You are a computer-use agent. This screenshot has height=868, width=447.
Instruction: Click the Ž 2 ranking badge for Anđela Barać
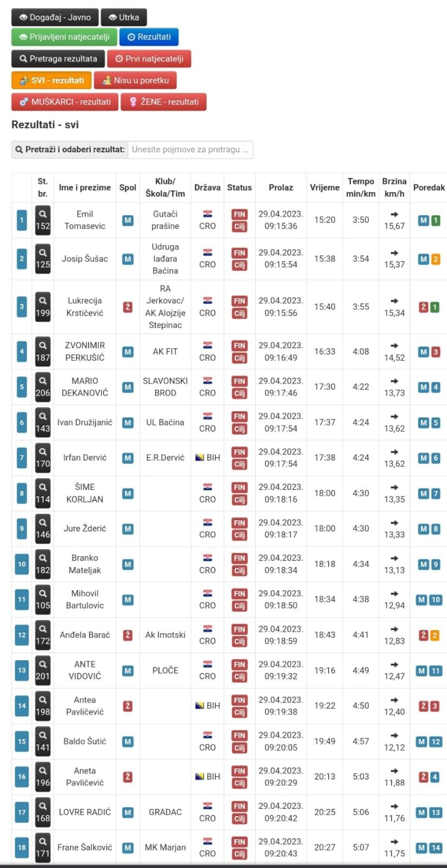tap(429, 635)
